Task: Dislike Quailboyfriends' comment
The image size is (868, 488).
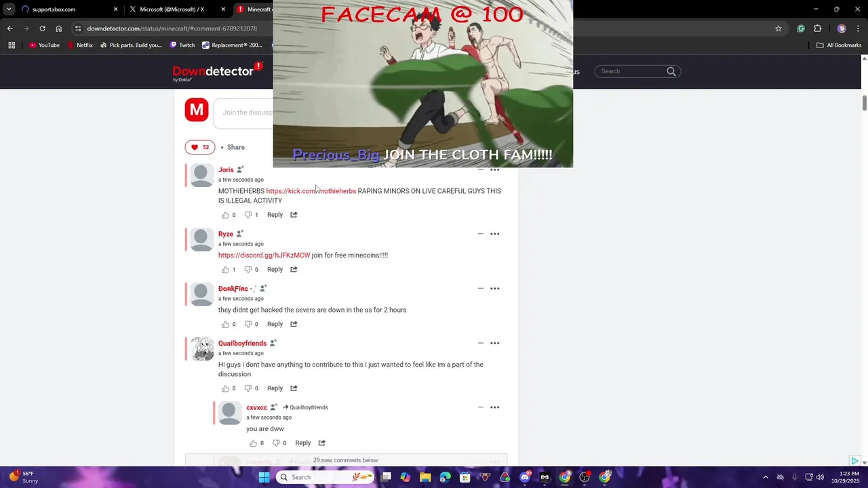Action: click(248, 388)
